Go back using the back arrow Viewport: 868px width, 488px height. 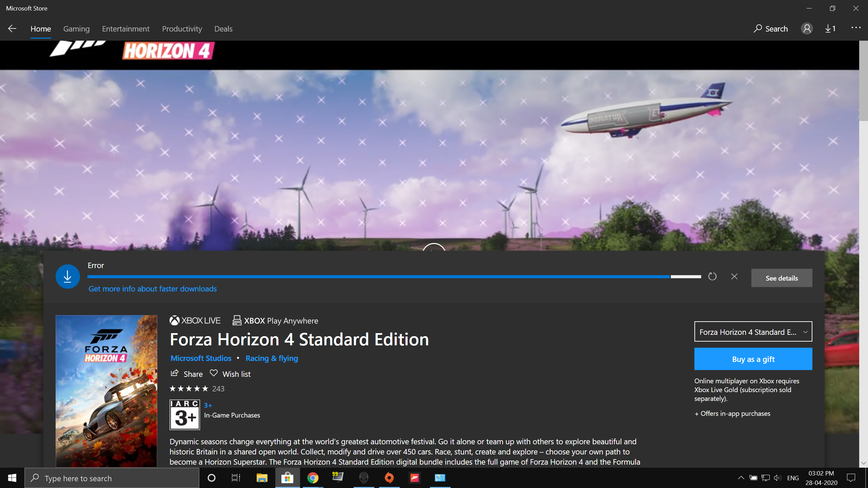pos(12,29)
